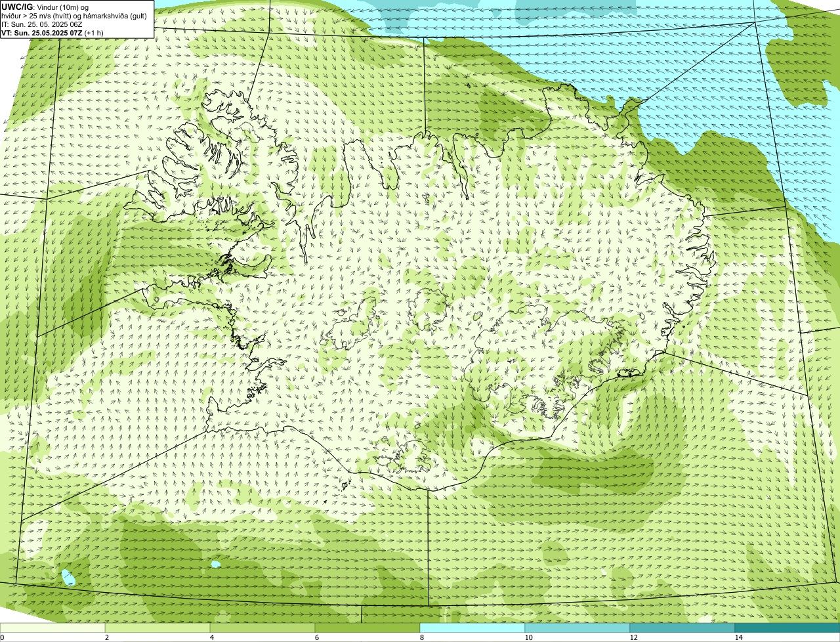Click the valid time "VT: Sun. 25.05.2025 07Z (+1 h)"
Viewport: 840px width, 642px height.
click(x=52, y=32)
